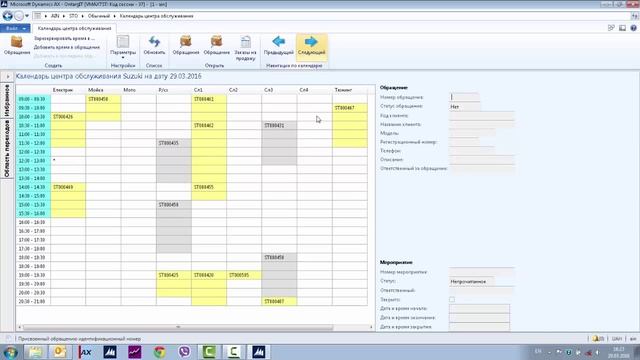This screenshot has height=360, width=640.
Task: Open the Избранное side tab
Action: 7,100
